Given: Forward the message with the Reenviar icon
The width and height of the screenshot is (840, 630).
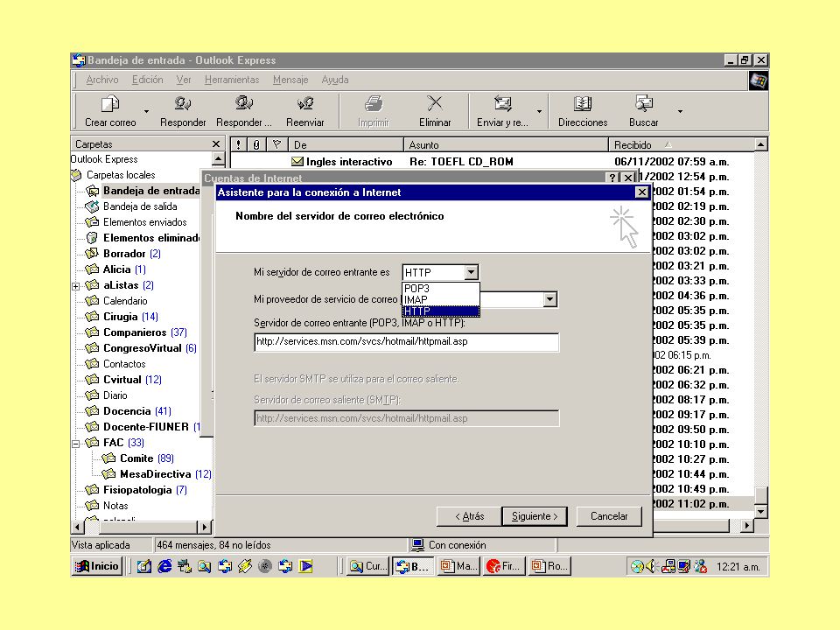Looking at the screenshot, I should point(304,103).
